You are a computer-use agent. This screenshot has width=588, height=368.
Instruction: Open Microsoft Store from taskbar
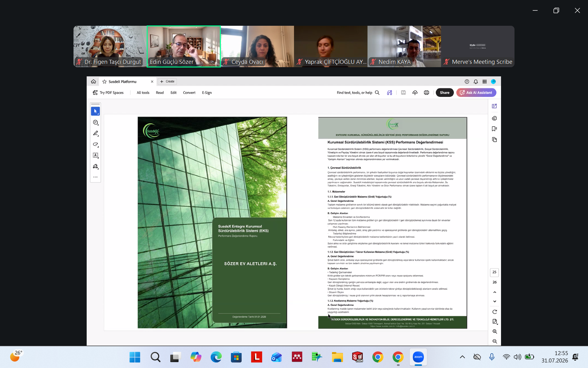(236, 357)
